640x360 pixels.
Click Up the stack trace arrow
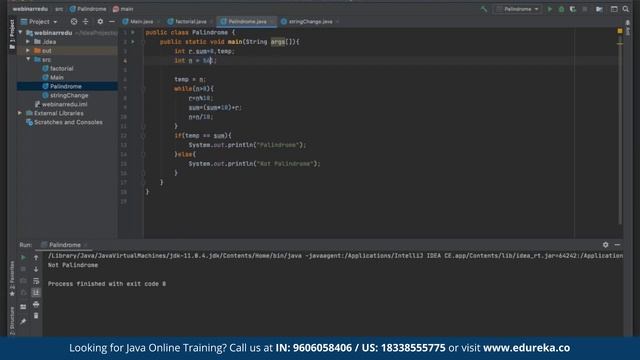pos(36,258)
